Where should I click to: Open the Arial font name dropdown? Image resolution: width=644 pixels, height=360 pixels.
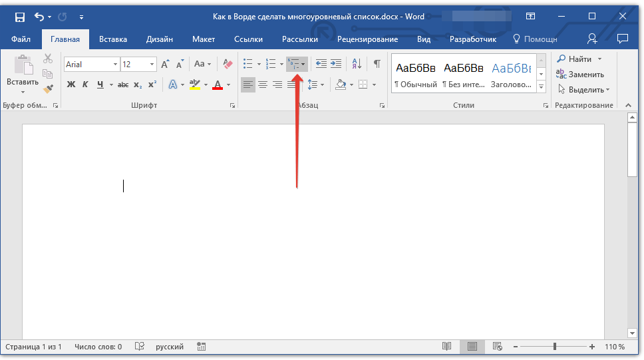115,65
